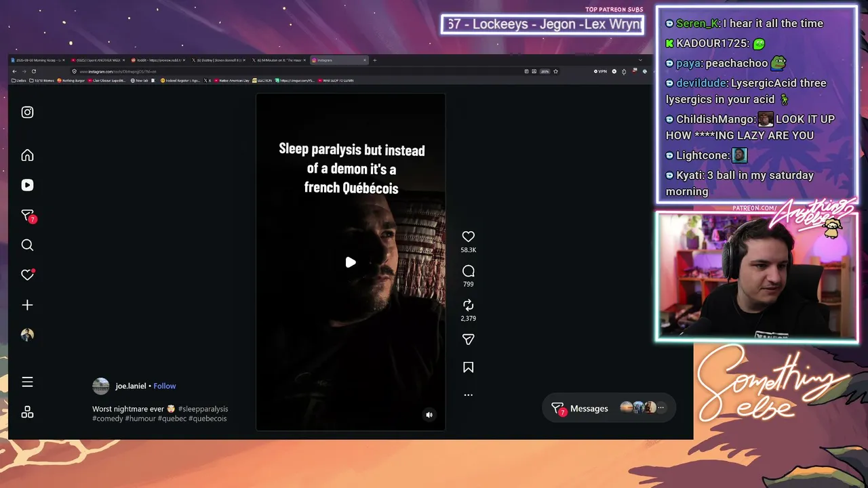Viewport: 868px width, 488px height.
Task: Open the #humour hashtag
Action: pos(140,419)
